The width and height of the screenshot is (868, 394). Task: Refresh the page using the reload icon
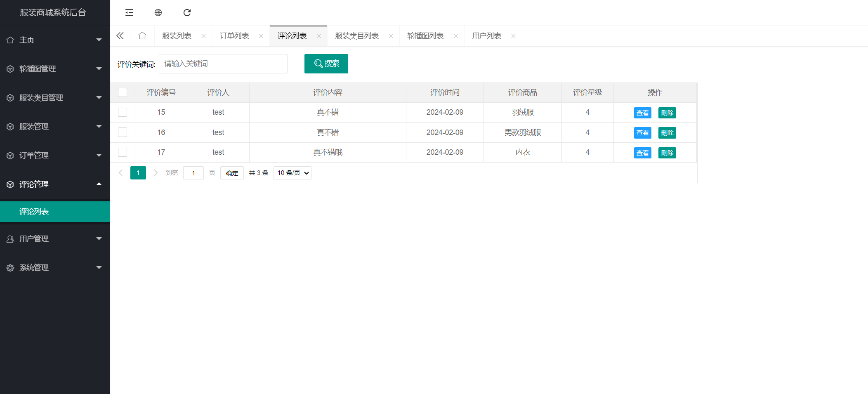tap(187, 13)
